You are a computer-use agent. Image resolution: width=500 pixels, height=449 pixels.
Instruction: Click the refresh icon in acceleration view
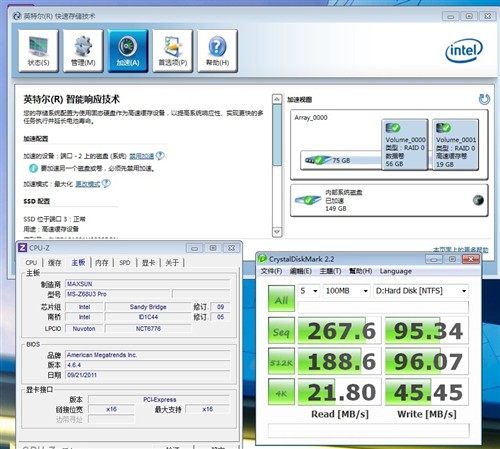click(x=484, y=99)
